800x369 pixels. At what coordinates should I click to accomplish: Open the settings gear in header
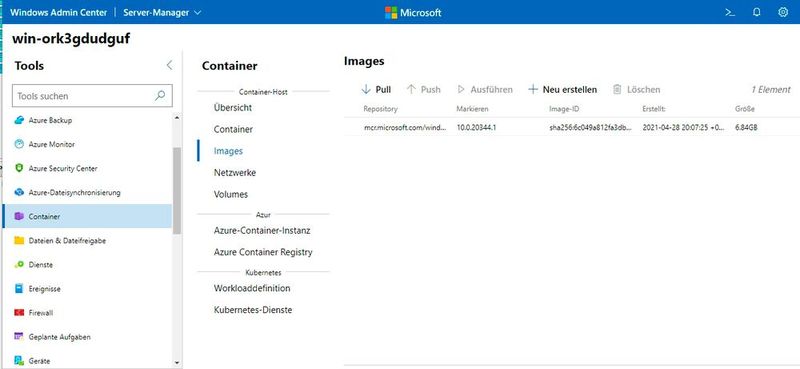(783, 13)
